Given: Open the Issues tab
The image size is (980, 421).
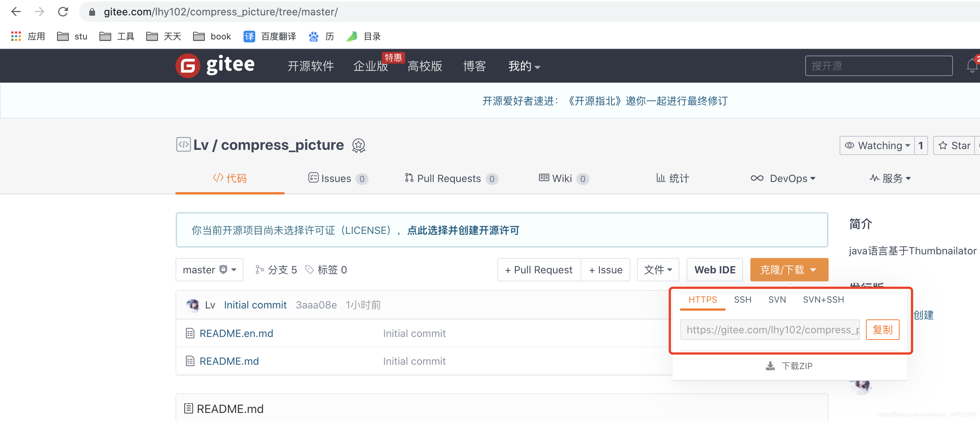Looking at the screenshot, I should click(338, 178).
